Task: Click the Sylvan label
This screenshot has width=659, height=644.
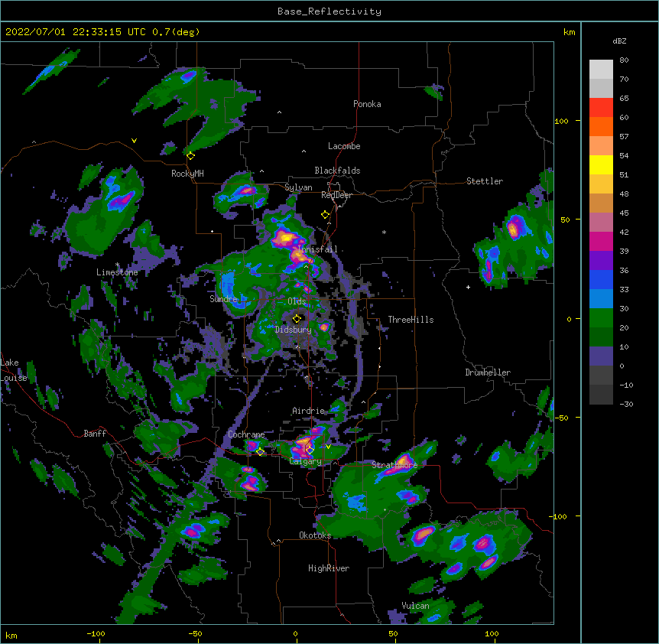Action: (x=298, y=187)
